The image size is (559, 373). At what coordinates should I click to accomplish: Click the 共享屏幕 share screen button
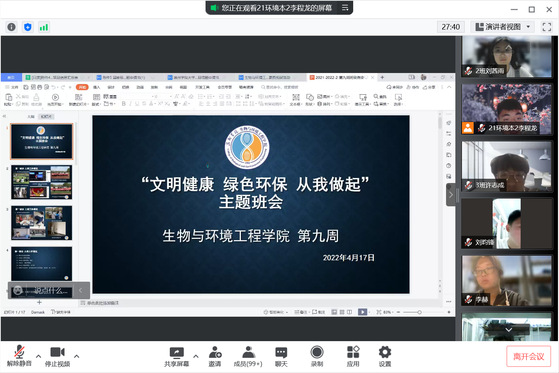[x=176, y=356]
